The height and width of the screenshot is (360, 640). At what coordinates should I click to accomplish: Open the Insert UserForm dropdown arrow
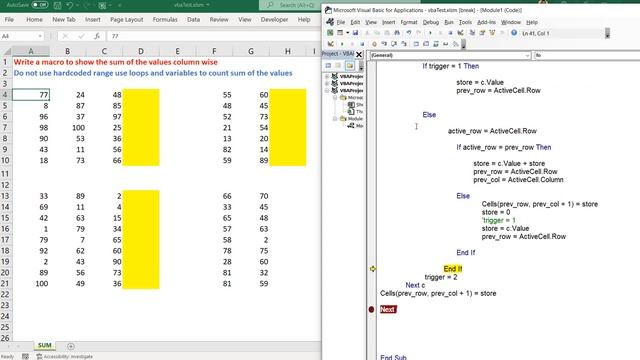tap(347, 33)
